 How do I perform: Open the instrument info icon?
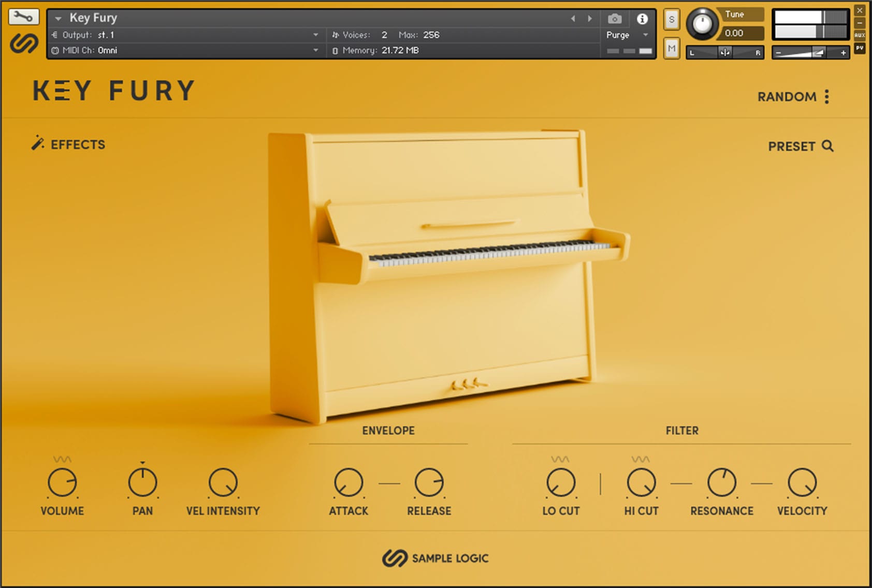[642, 19]
